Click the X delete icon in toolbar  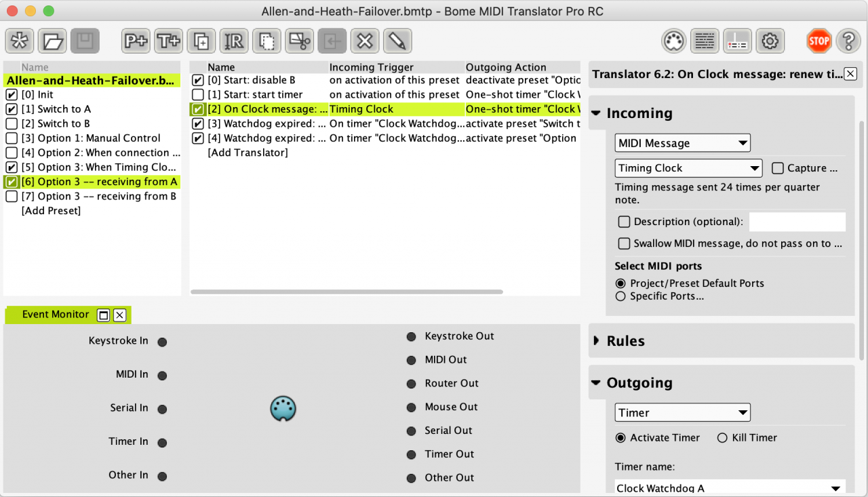[365, 41]
